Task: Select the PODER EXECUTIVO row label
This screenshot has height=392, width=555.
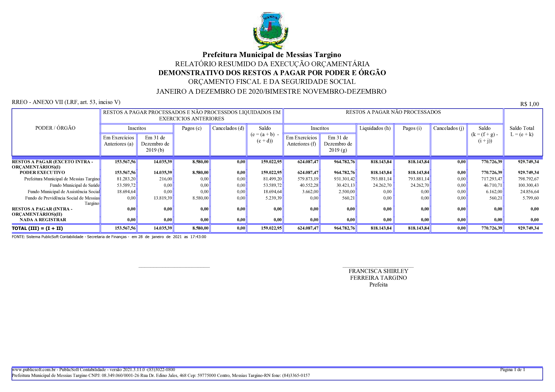Action: coord(42,172)
